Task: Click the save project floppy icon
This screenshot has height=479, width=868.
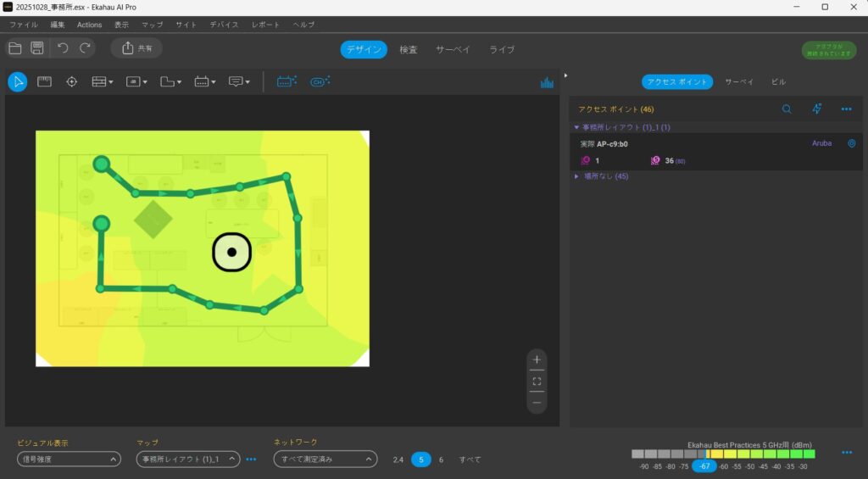Action: pyautogui.click(x=37, y=48)
